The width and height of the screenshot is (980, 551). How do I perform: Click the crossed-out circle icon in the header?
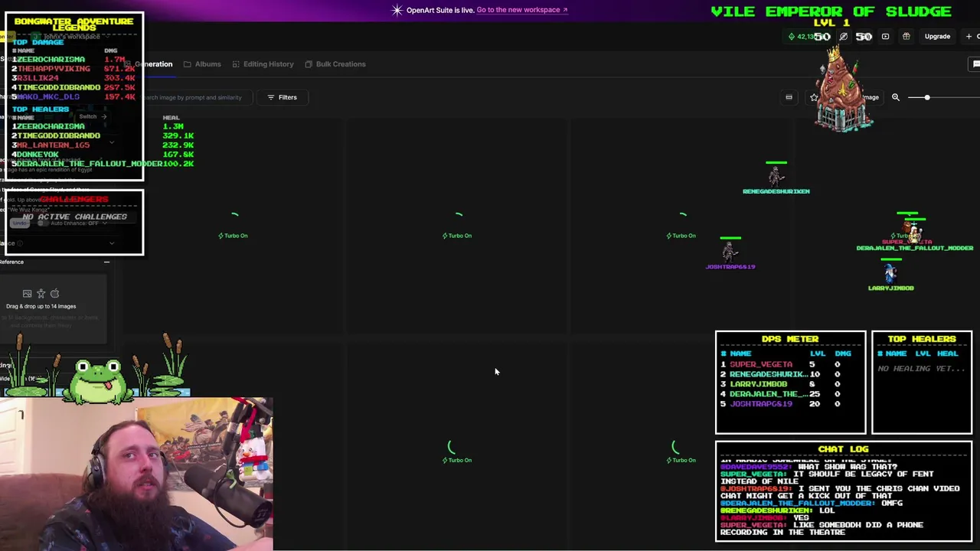(843, 36)
